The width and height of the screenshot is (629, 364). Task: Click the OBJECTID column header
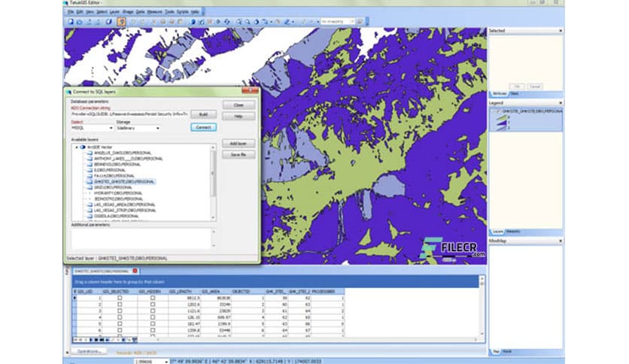click(248, 292)
